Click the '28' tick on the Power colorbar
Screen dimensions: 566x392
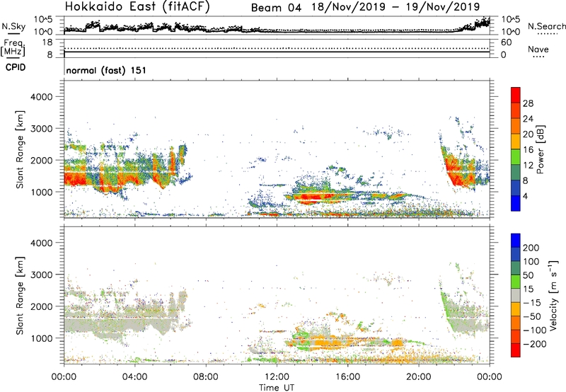click(x=528, y=103)
